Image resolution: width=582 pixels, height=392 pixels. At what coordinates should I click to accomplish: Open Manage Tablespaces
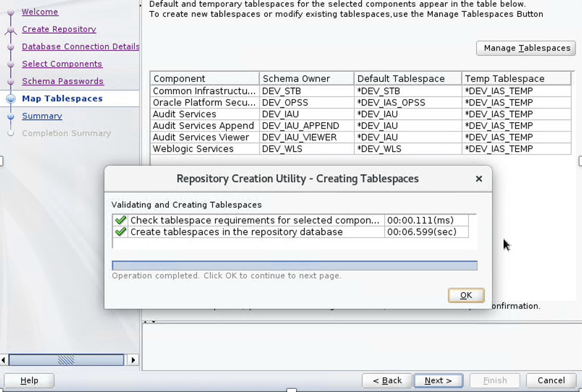tap(526, 48)
